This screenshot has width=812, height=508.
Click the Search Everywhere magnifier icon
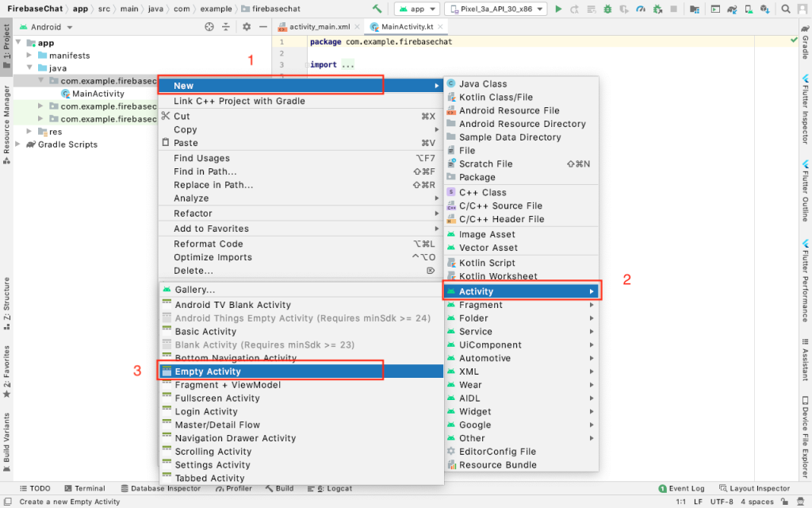pyautogui.click(x=786, y=9)
